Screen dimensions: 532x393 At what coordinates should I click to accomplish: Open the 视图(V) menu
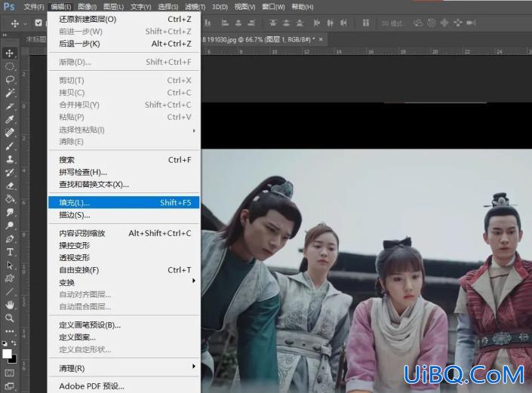(x=244, y=7)
